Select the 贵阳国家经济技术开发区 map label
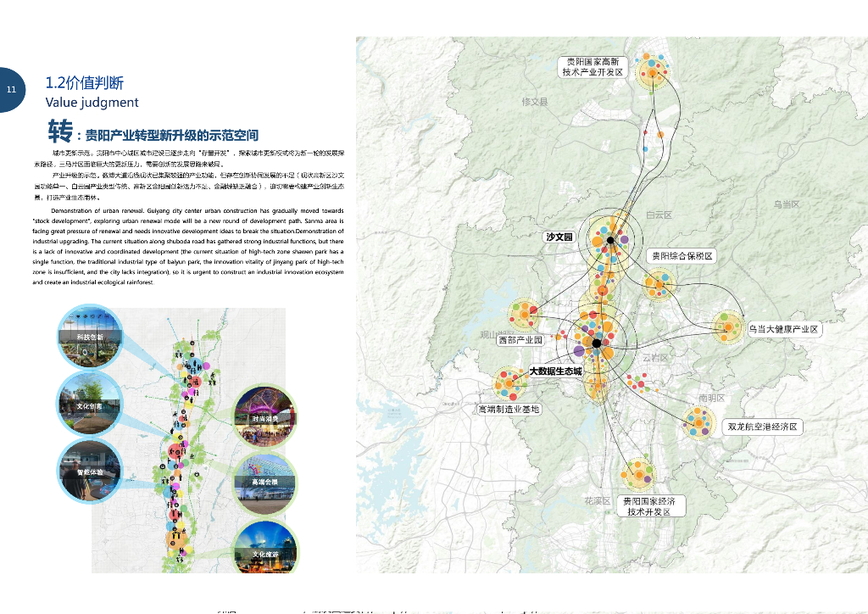The image size is (868, 614). pyautogui.click(x=650, y=506)
